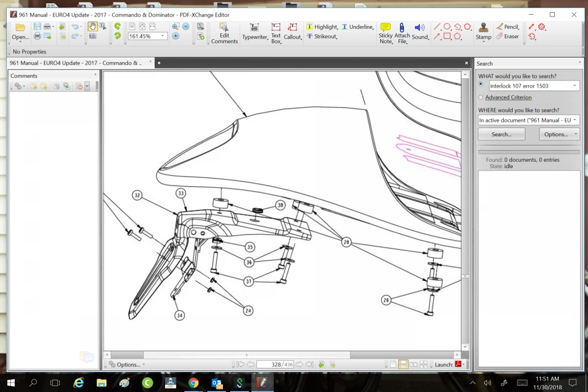Switch to single page layout view

[392, 365]
